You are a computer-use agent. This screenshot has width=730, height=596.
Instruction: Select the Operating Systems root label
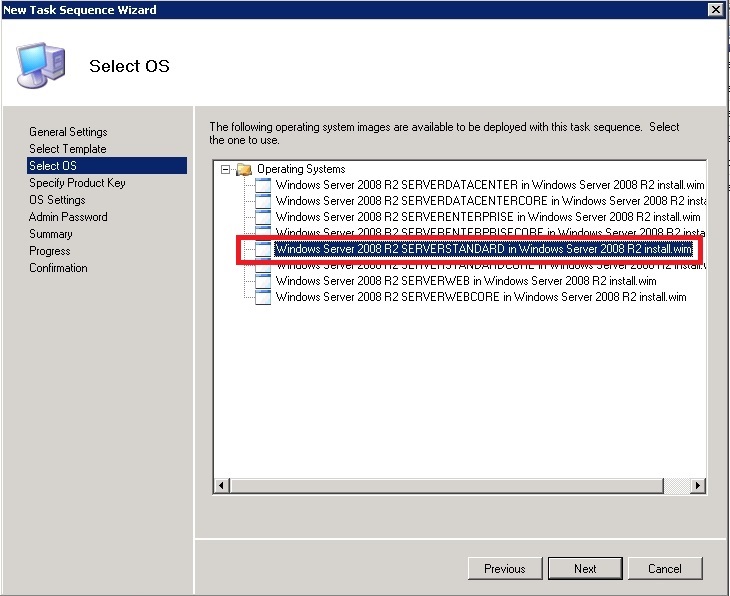pos(301,169)
